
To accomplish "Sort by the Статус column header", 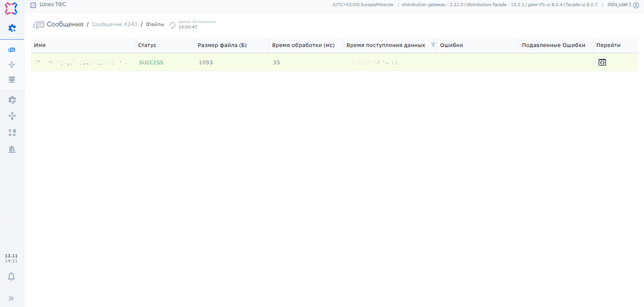I will pos(147,45).
